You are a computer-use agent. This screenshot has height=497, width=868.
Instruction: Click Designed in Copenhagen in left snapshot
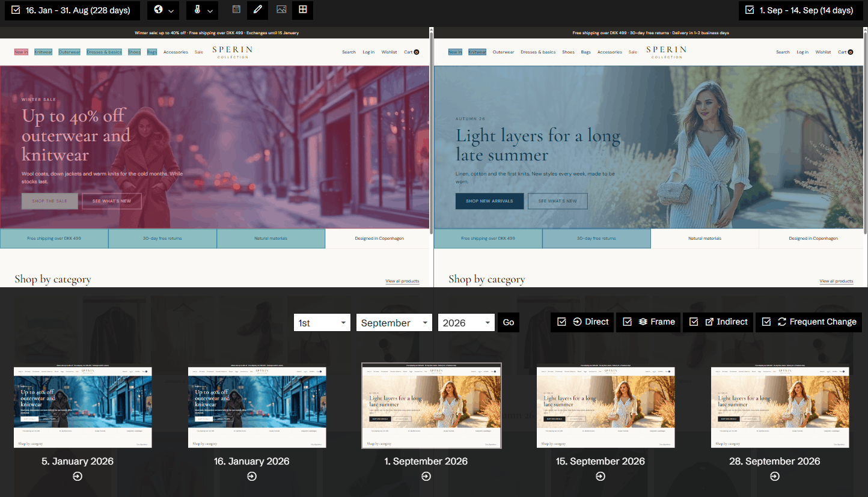[x=379, y=239]
